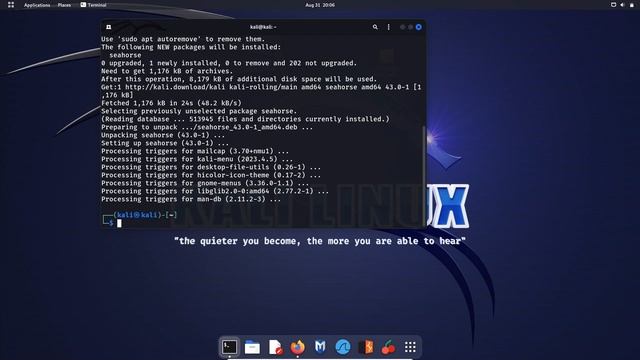The height and width of the screenshot is (360, 640).
Task: Open the Places menu
Action: pos(64,5)
